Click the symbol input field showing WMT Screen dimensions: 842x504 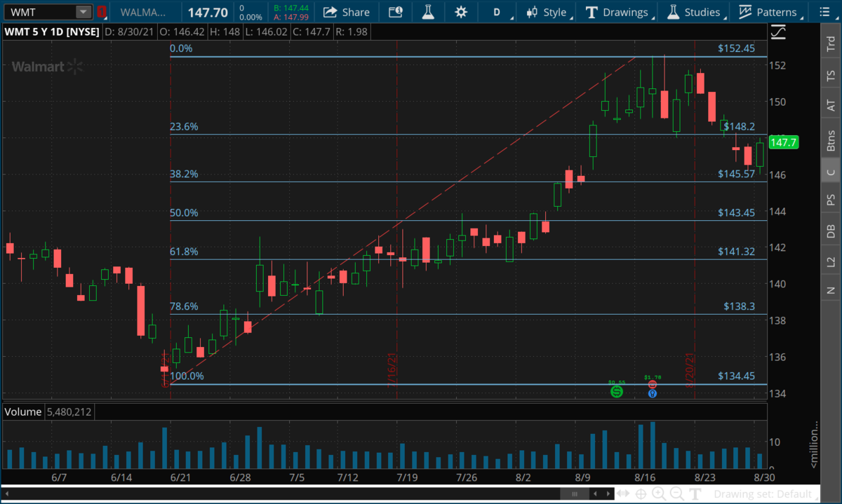tap(39, 12)
